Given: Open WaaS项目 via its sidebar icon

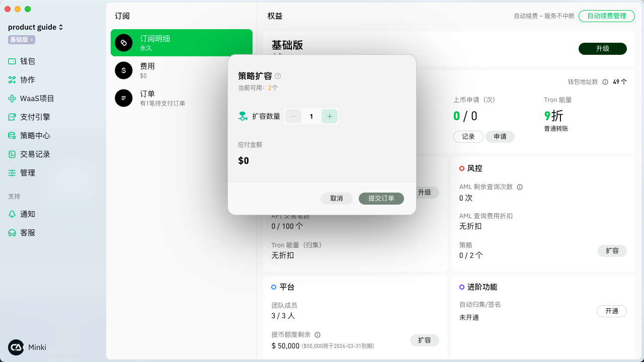Looking at the screenshot, I should [12, 99].
